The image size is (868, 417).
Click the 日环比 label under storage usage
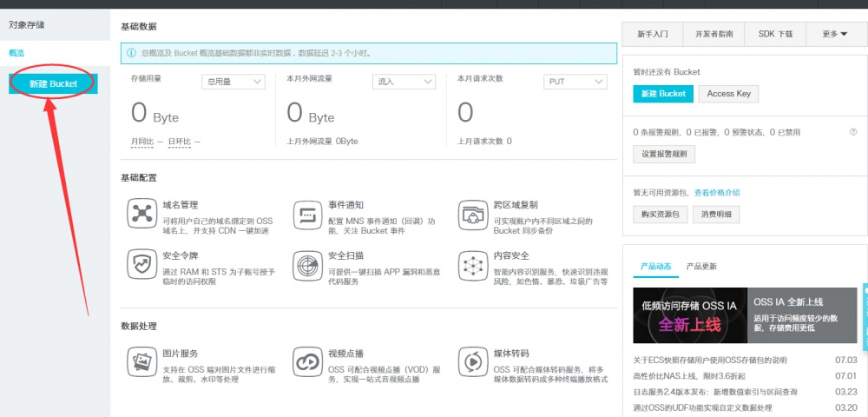(180, 142)
